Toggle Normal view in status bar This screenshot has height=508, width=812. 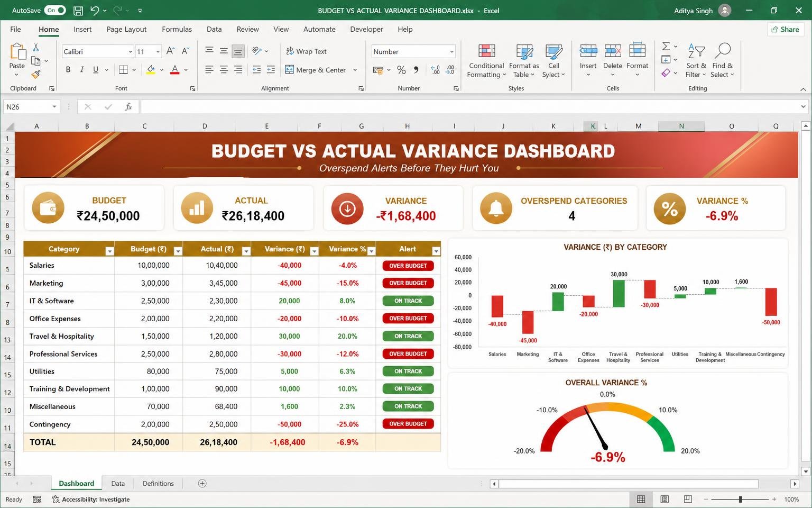[x=641, y=499]
